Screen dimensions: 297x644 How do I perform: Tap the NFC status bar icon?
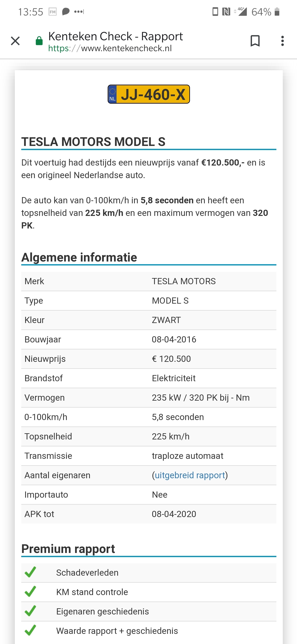(x=226, y=12)
